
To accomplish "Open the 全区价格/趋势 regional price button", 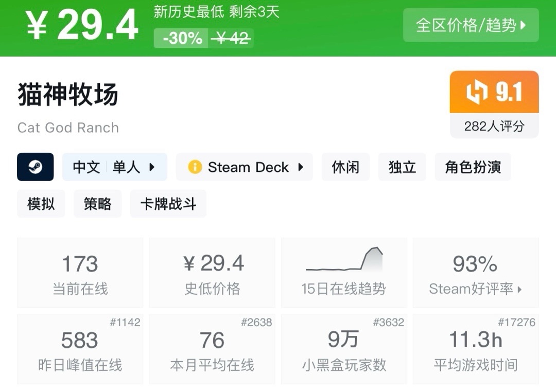I will 471,25.
